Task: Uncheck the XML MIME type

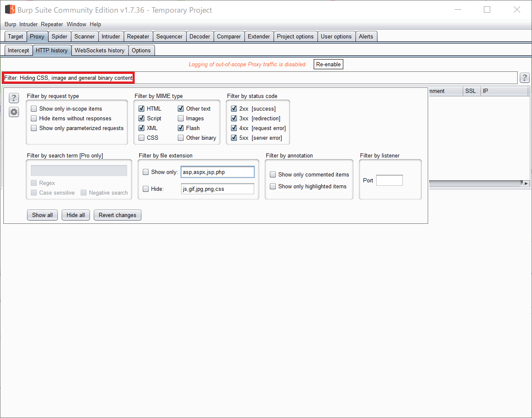Action: click(141, 128)
